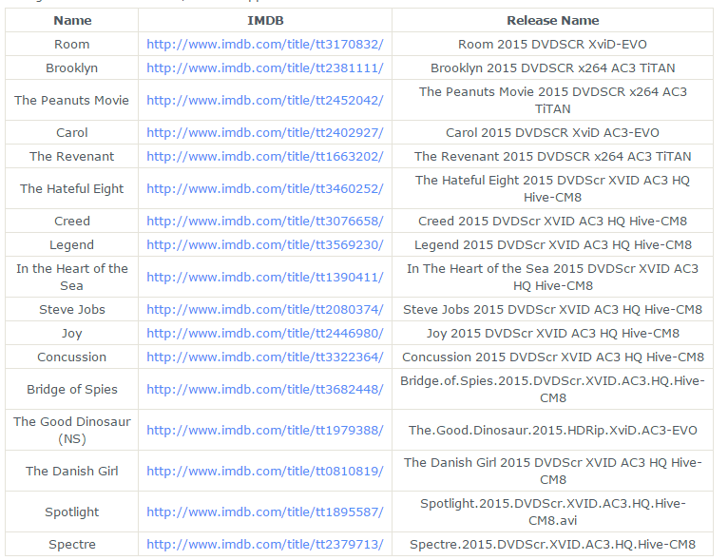Open In the Heart of the Sea IMDB link
This screenshot has height=560, width=728.
click(x=265, y=278)
